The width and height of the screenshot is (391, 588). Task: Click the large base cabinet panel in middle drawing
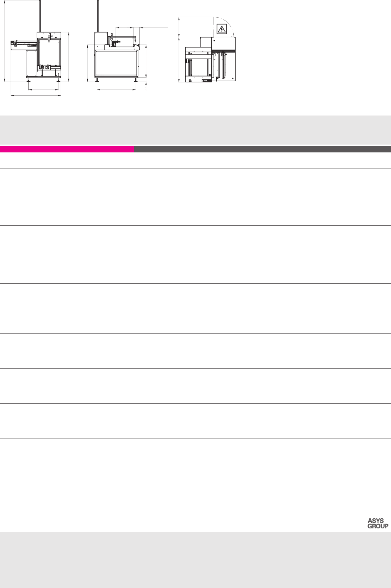pos(116,63)
